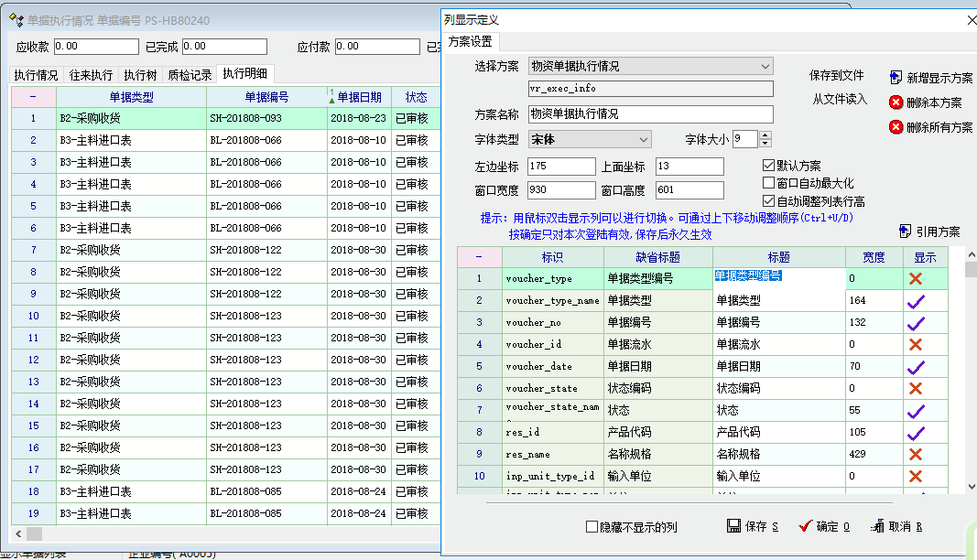Click the horizontal scrollbar of left table
The width and height of the screenshot is (977, 560).
coord(229,533)
